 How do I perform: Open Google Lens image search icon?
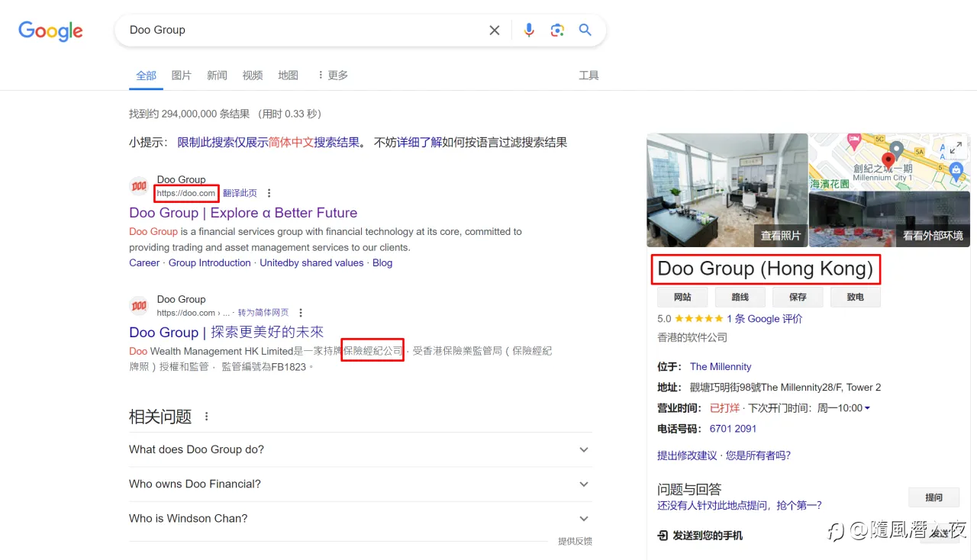pos(557,30)
